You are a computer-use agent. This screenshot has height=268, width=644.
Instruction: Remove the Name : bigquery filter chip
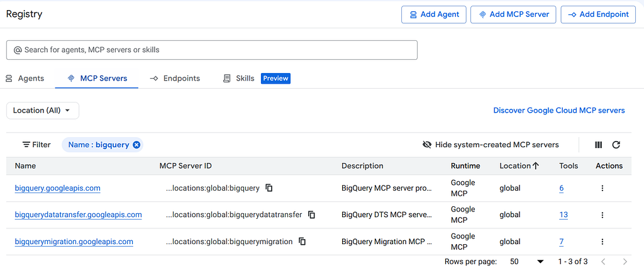pos(136,145)
